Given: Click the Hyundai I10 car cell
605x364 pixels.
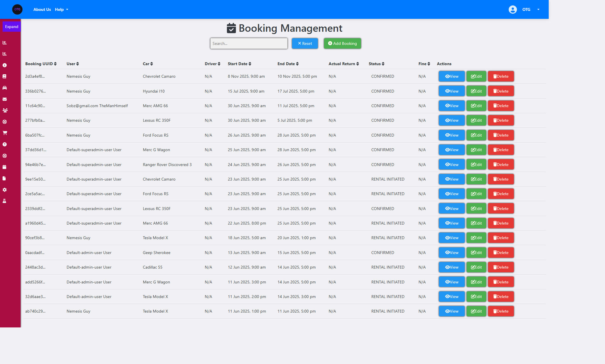Looking at the screenshot, I should coord(154,91).
